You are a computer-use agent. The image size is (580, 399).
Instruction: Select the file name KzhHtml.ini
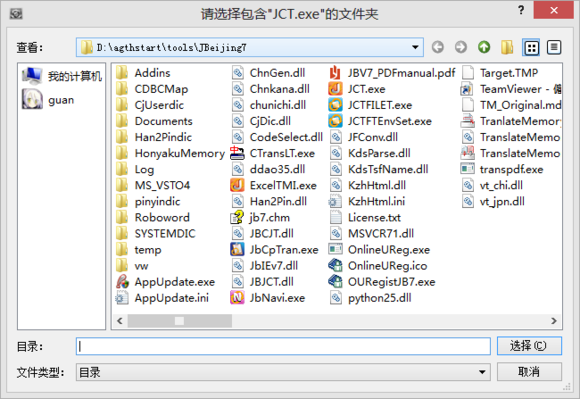(377, 202)
